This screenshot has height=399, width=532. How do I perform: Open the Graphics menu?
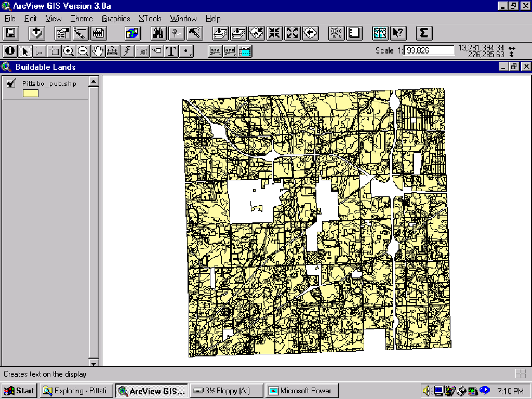[x=116, y=18]
